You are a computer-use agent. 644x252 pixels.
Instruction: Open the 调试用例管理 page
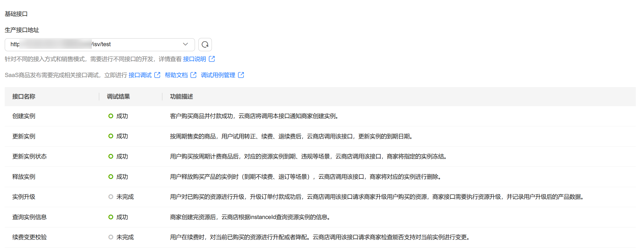click(218, 75)
